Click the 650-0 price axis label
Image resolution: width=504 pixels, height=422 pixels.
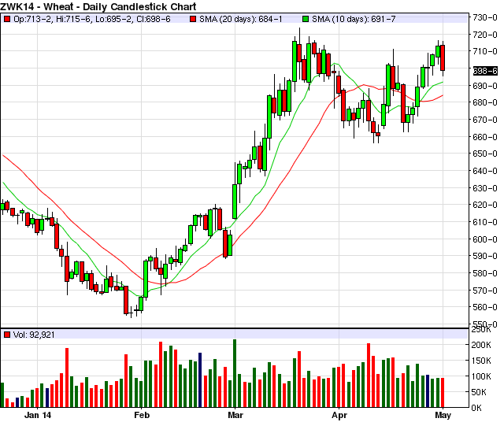coord(485,154)
